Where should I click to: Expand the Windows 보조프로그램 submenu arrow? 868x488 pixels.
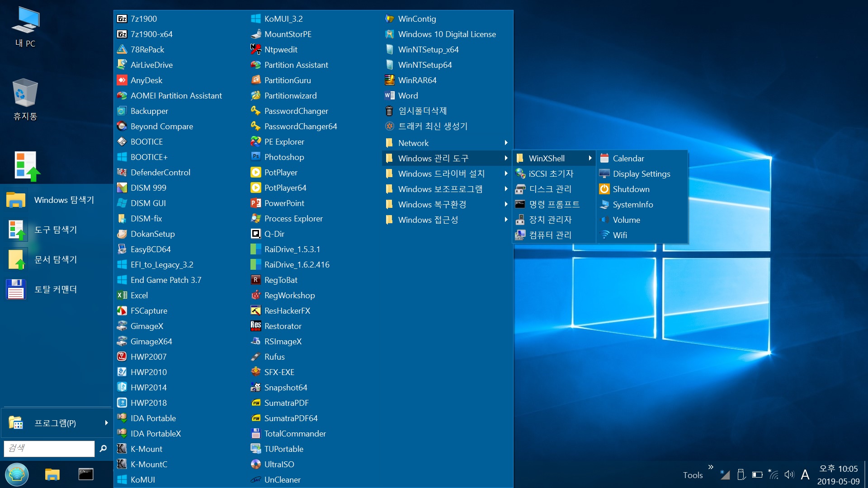point(506,189)
